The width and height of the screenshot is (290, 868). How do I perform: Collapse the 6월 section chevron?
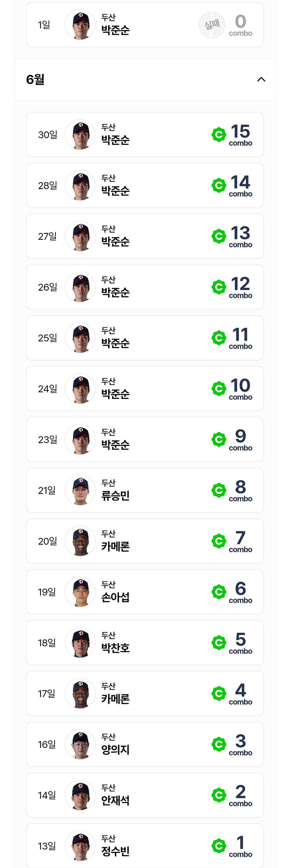coord(261,80)
